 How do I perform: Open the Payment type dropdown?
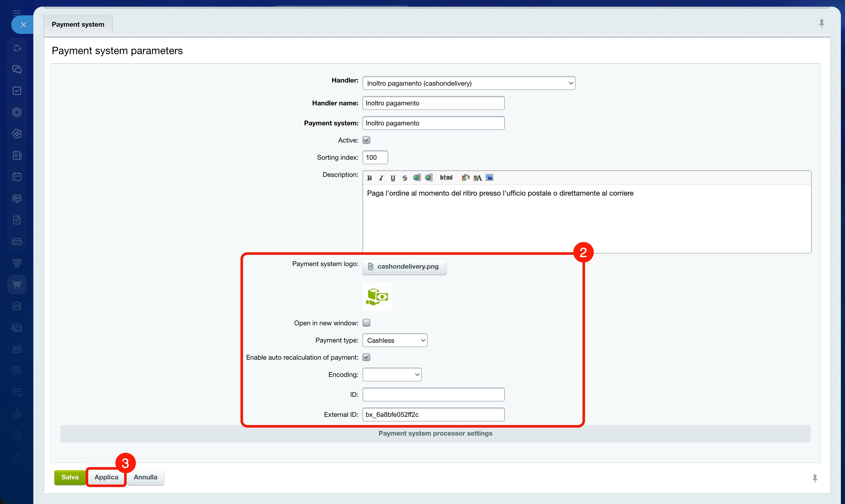(x=395, y=340)
